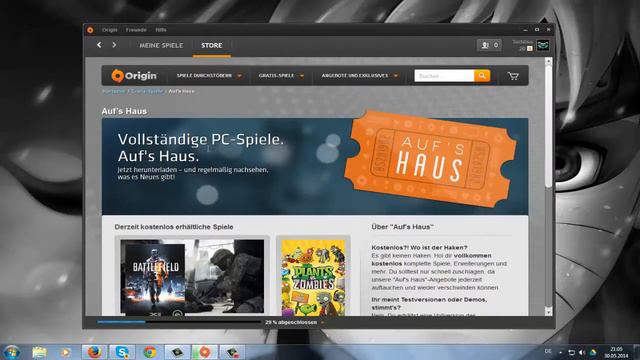Viewport: 640px width, 360px height.
Task: Expand the arrow beside download progress text
Action: coord(322,322)
